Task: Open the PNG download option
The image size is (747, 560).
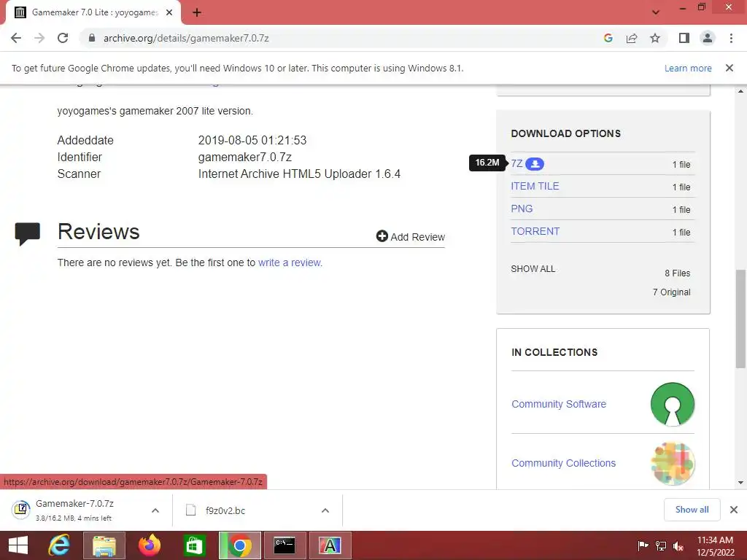Action: coord(522,209)
